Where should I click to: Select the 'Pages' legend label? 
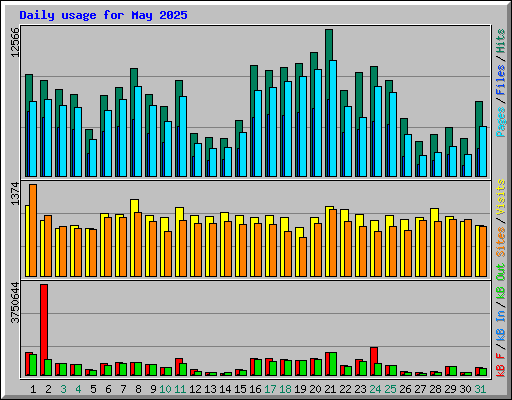click(x=501, y=122)
